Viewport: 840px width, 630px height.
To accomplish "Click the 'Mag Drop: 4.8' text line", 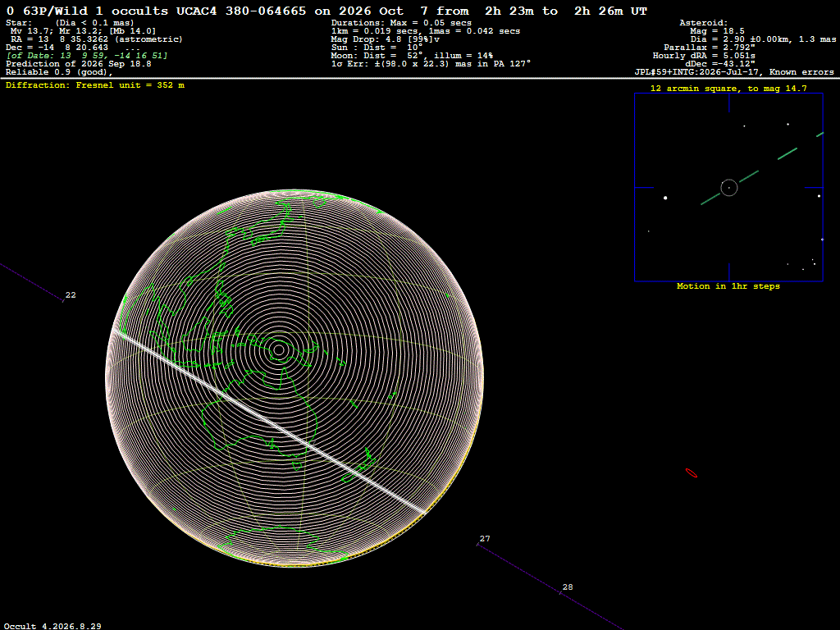I will click(x=386, y=39).
